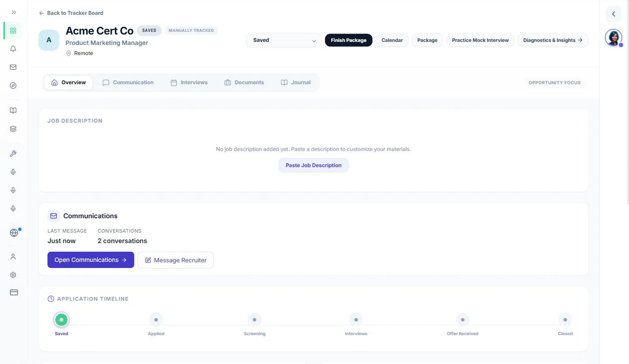Viewport: 629px width, 364px height.
Task: Open the Documents tab
Action: click(244, 82)
